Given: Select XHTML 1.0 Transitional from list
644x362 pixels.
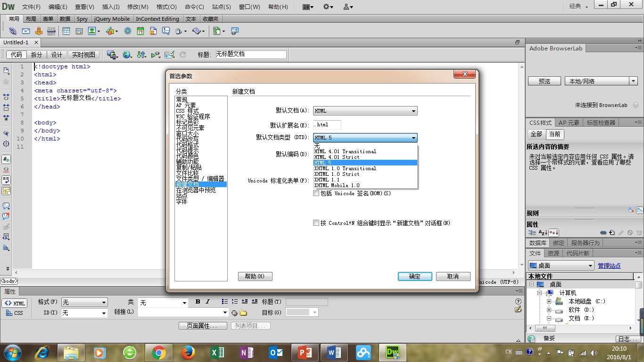Looking at the screenshot, I should click(365, 168).
